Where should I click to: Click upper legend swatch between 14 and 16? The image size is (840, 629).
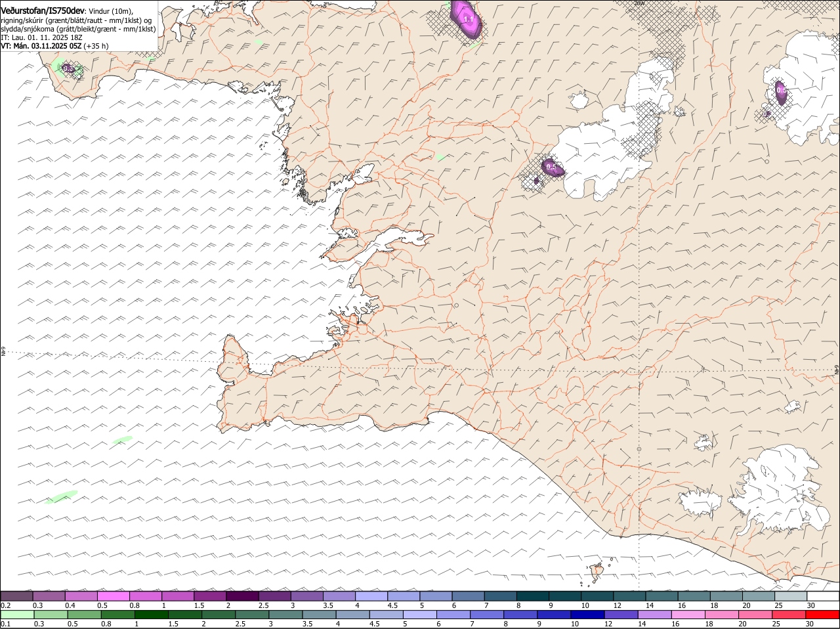point(662,596)
